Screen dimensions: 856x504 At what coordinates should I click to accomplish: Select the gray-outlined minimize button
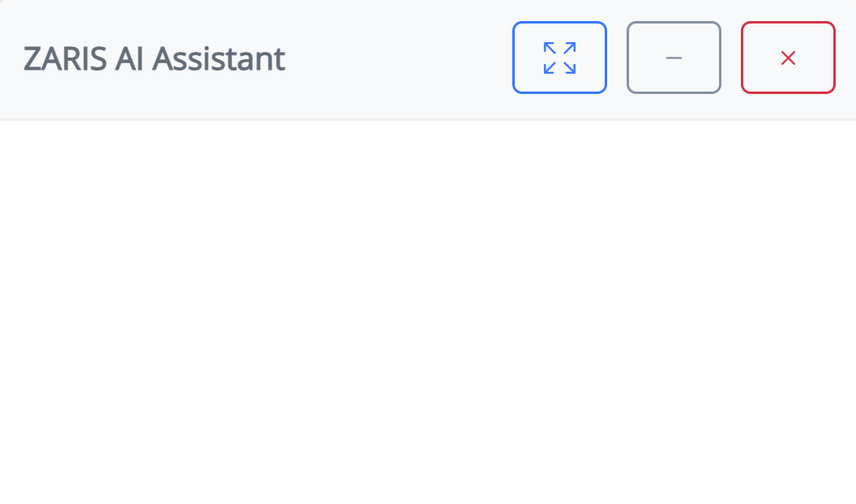coord(674,58)
